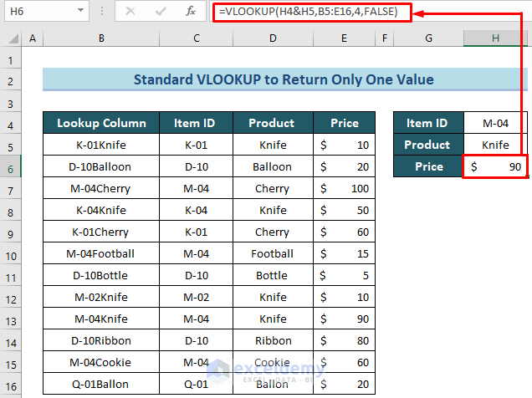This screenshot has height=398, width=532.
Task: Select cell 'D-10Bottle'
Action: click(101, 275)
